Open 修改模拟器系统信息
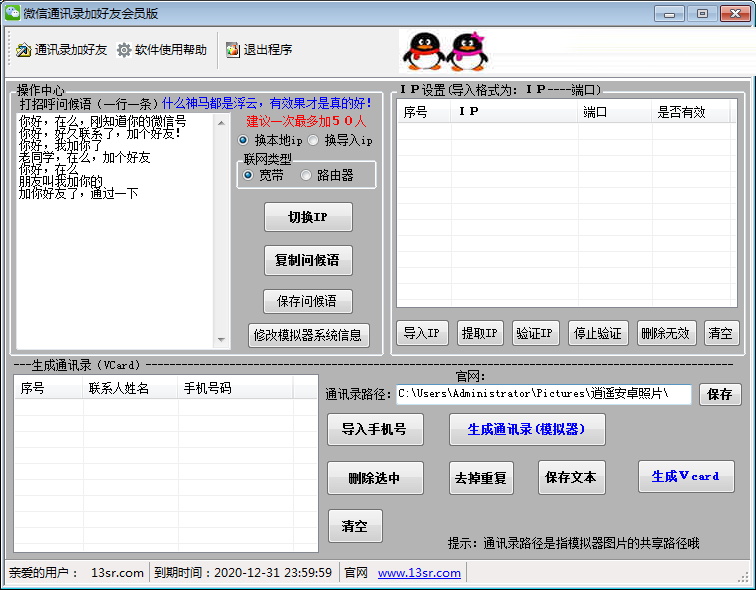 (309, 335)
